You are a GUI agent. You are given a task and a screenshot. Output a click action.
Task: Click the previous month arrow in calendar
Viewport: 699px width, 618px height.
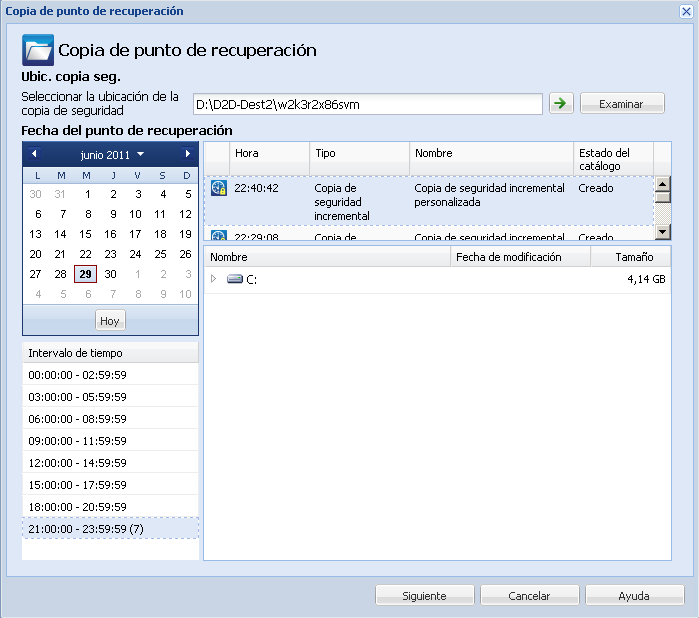click(x=35, y=154)
